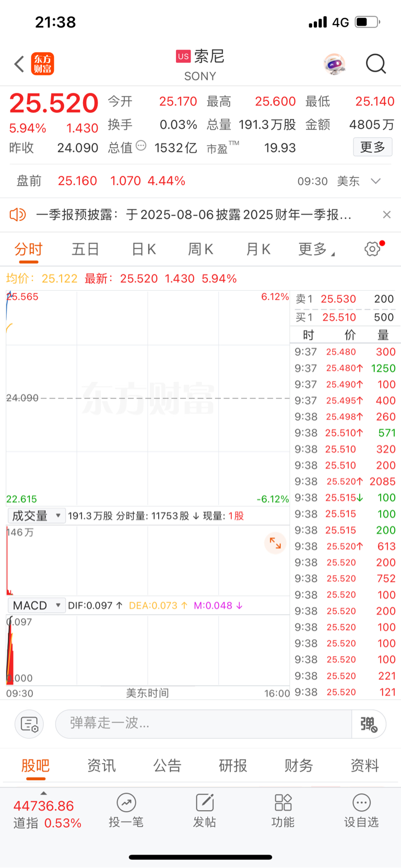The width and height of the screenshot is (401, 868).
Task: Tap the volume bar chart panel
Action: click(148, 560)
